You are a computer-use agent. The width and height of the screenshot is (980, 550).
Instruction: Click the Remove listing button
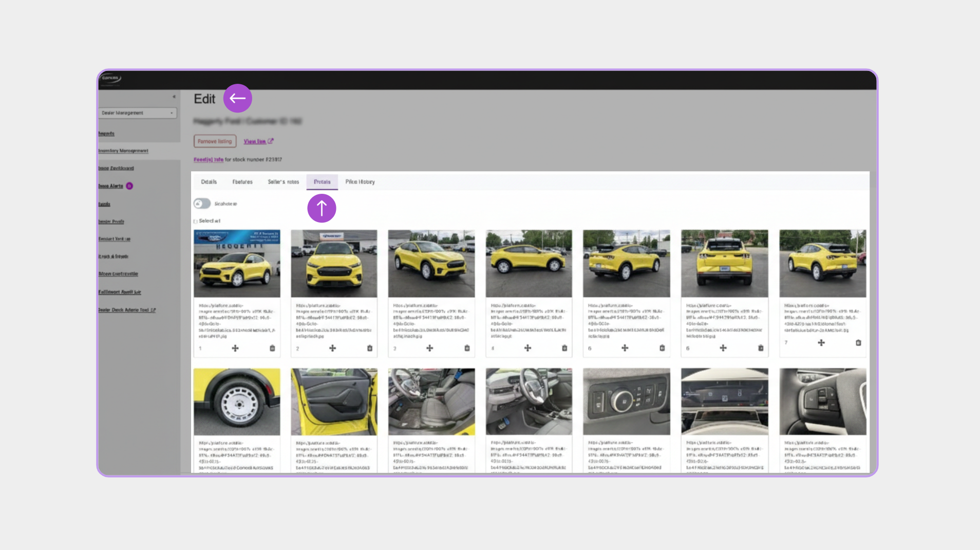(215, 141)
